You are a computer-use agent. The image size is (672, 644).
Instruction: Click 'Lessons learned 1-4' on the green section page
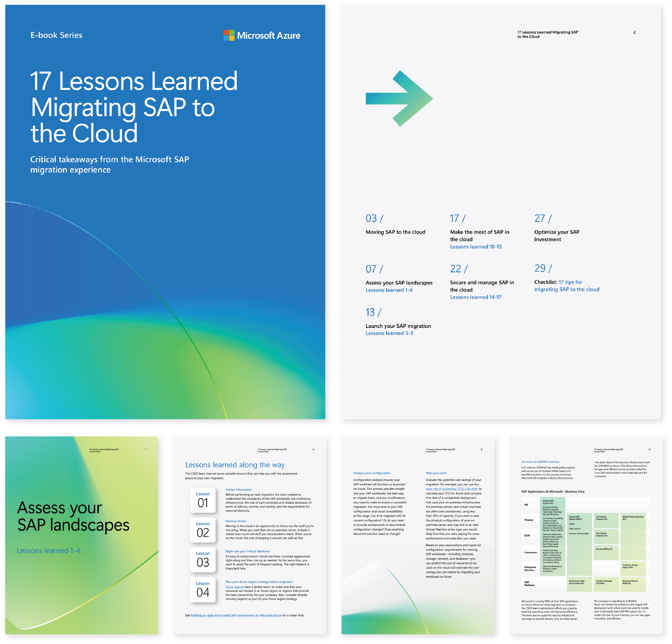point(48,550)
